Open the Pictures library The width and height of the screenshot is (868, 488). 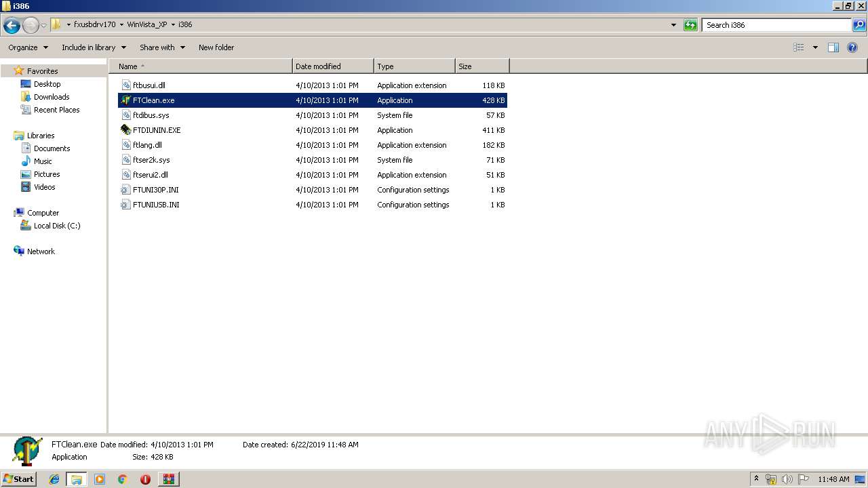click(47, 174)
